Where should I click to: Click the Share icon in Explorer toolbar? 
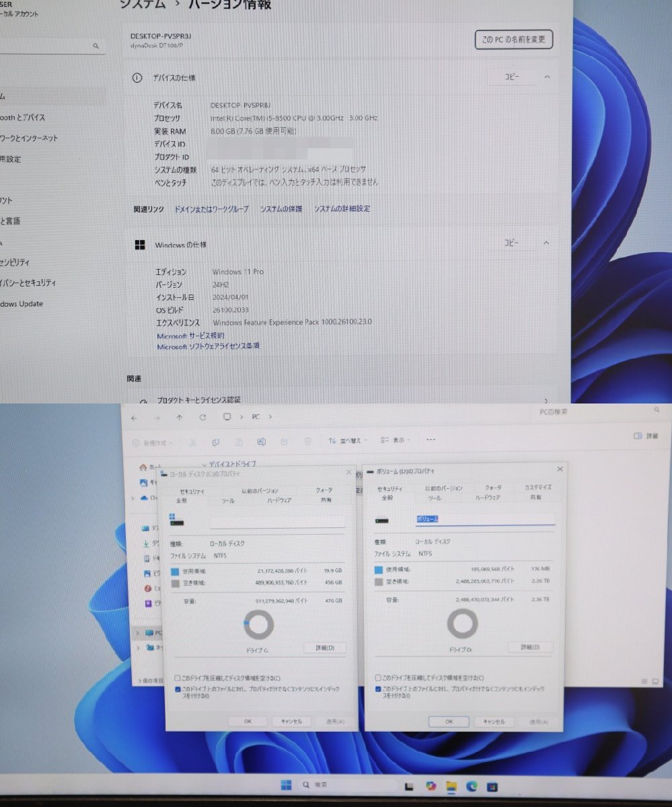[x=284, y=442]
